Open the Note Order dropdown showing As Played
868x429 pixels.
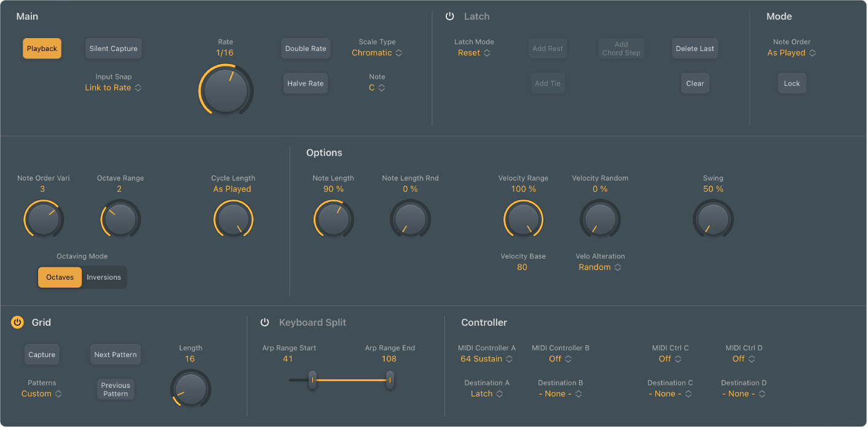(x=792, y=53)
